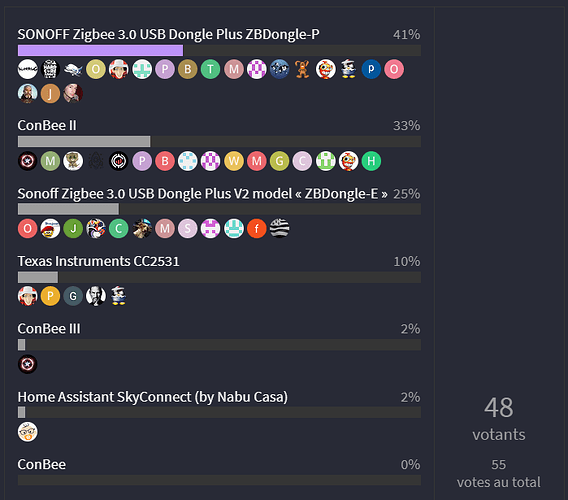The image size is (568, 500).
Task: Click the dark 'G' avatar under CC2531
Action: click(x=73, y=296)
